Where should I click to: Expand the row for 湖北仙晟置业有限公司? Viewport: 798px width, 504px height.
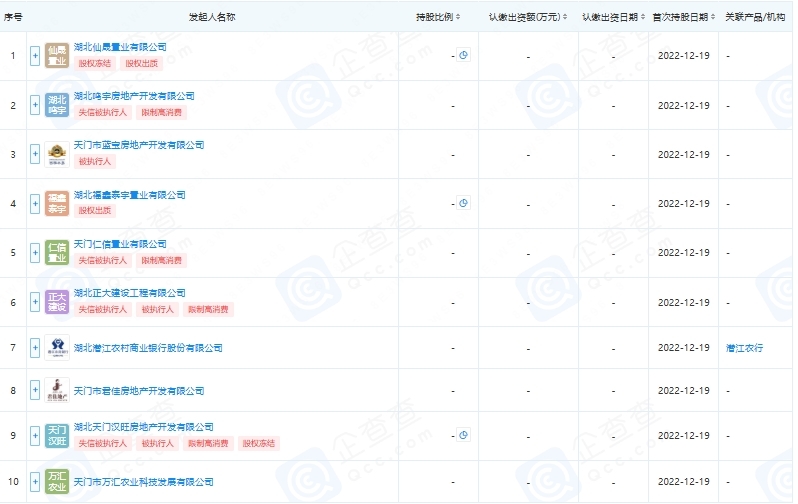(x=35, y=56)
